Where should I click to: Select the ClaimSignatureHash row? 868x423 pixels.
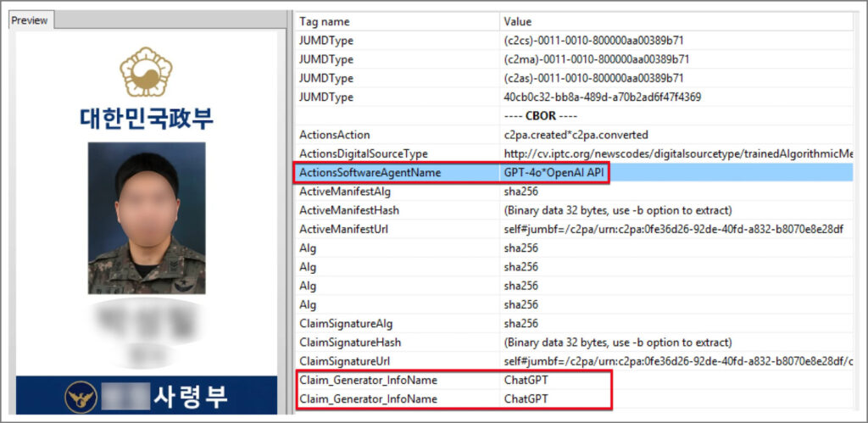point(349,342)
